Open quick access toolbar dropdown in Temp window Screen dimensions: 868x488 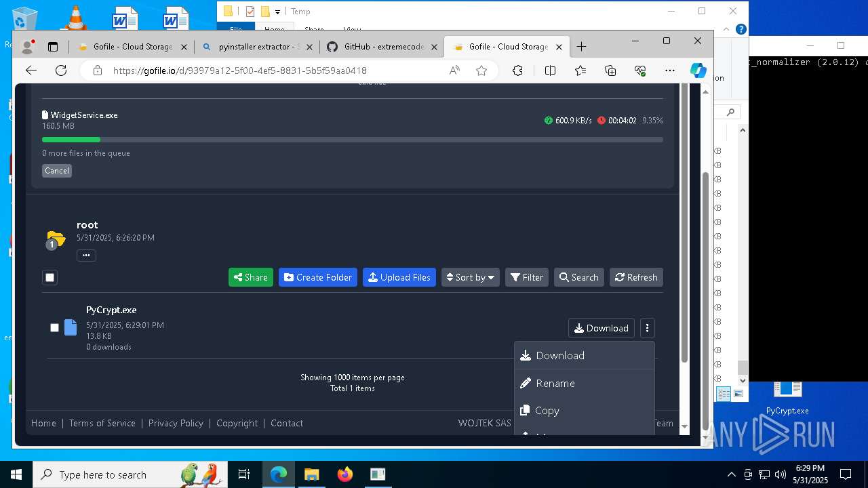tap(277, 12)
